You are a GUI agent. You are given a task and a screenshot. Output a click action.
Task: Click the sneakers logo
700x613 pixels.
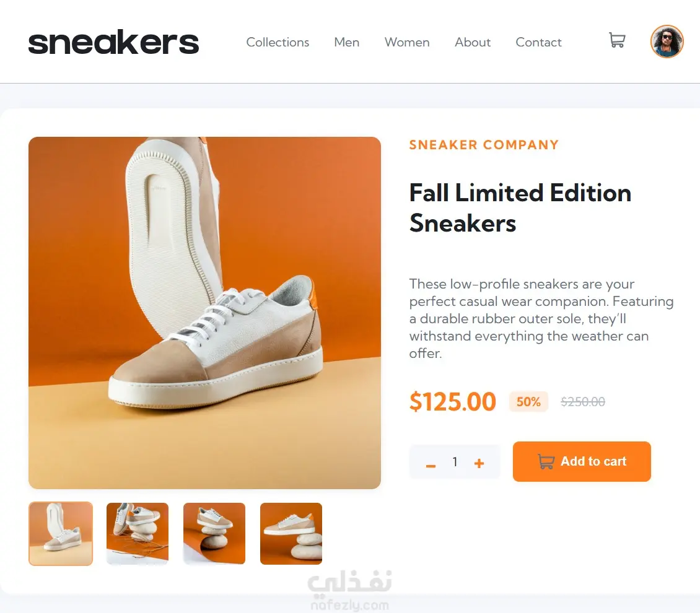113,42
